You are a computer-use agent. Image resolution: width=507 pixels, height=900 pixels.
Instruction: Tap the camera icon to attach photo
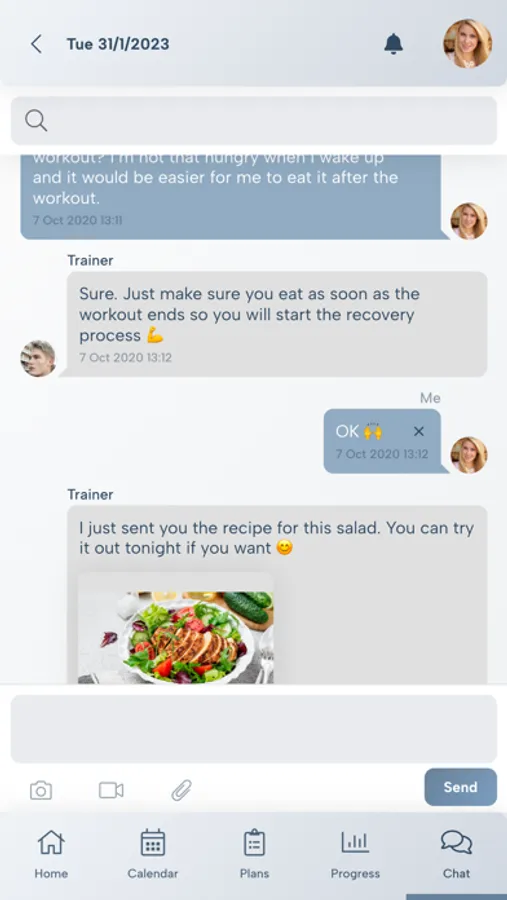[41, 790]
